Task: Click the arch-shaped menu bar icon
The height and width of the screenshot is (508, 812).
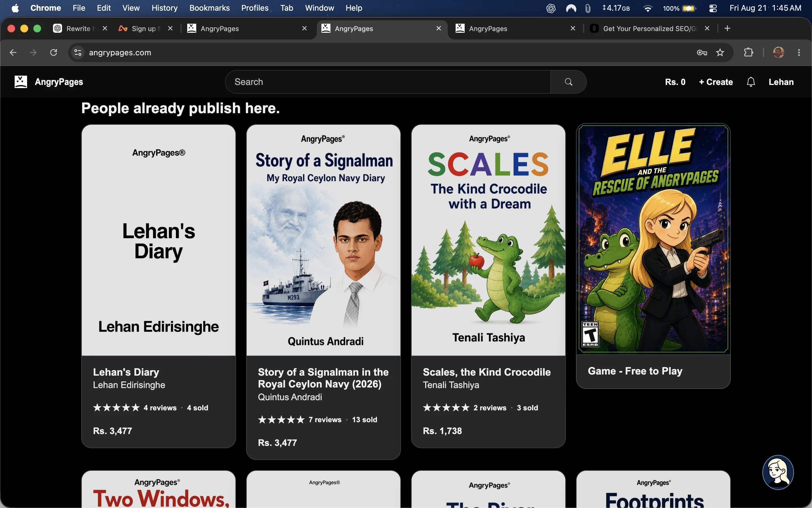Action: pos(571,8)
